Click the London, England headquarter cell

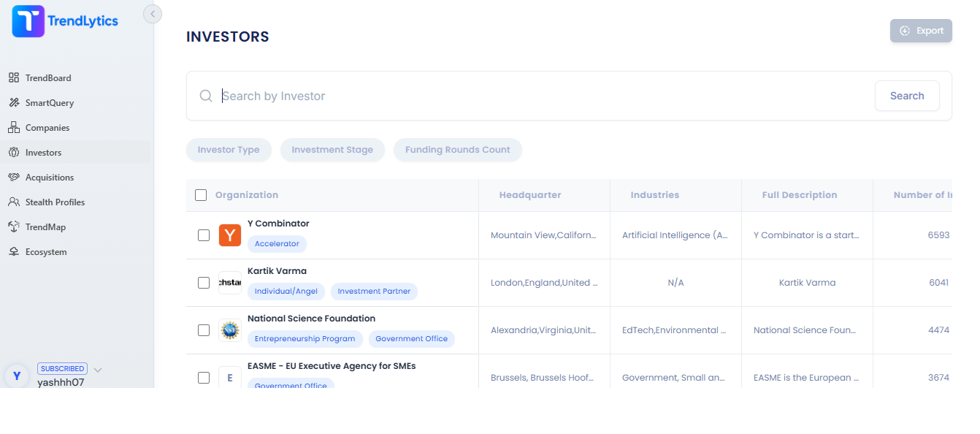coord(544,283)
